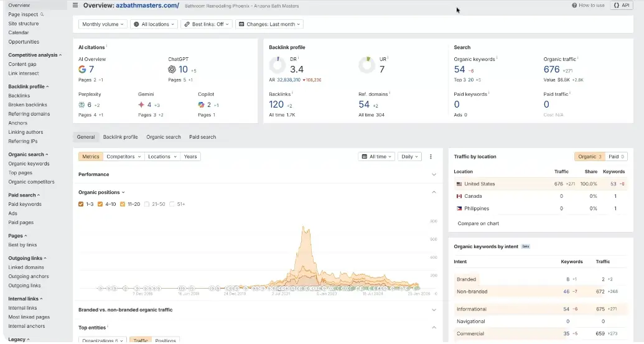This screenshot has height=344, width=644.
Task: Switch to the Backlink profile tab
Action: 120,137
